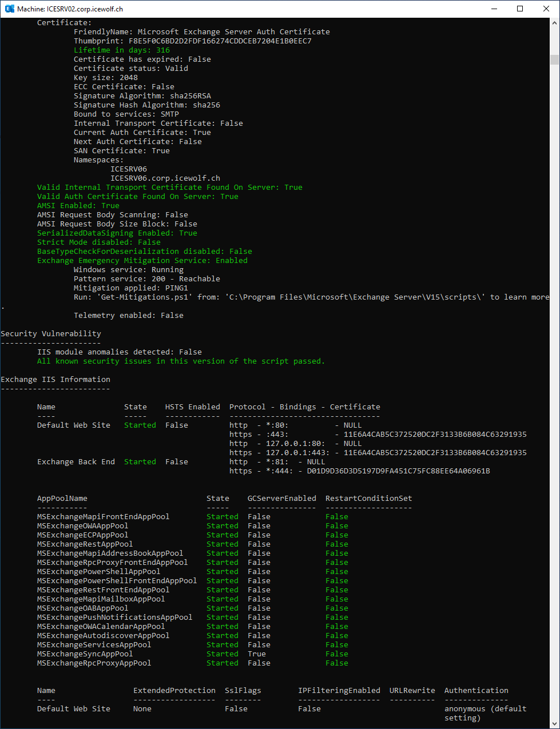Click 'MSExchangeServicesAppPool' row name
Screen dimensions: 560x729
pos(94,645)
